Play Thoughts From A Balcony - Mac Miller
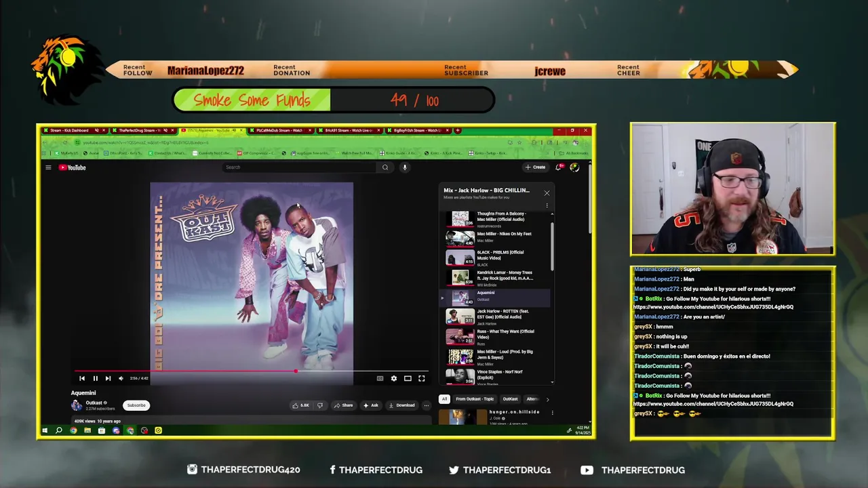 pos(495,218)
